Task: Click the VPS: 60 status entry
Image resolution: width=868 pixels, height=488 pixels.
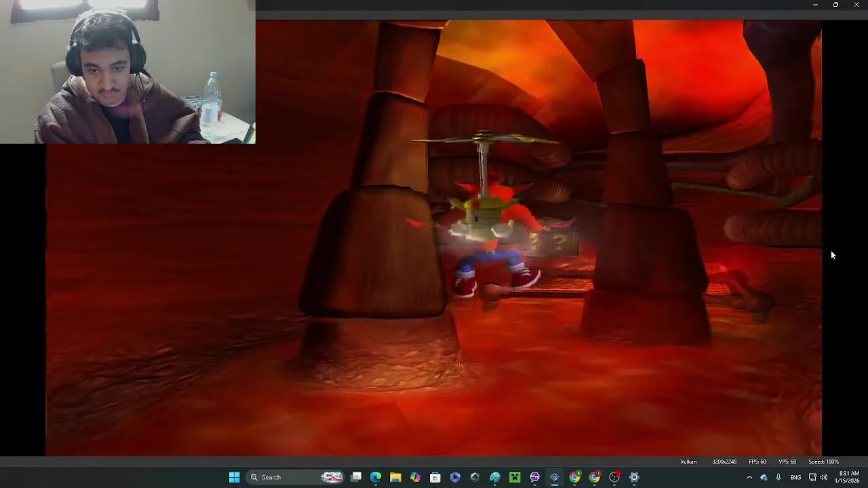Action: (787, 462)
